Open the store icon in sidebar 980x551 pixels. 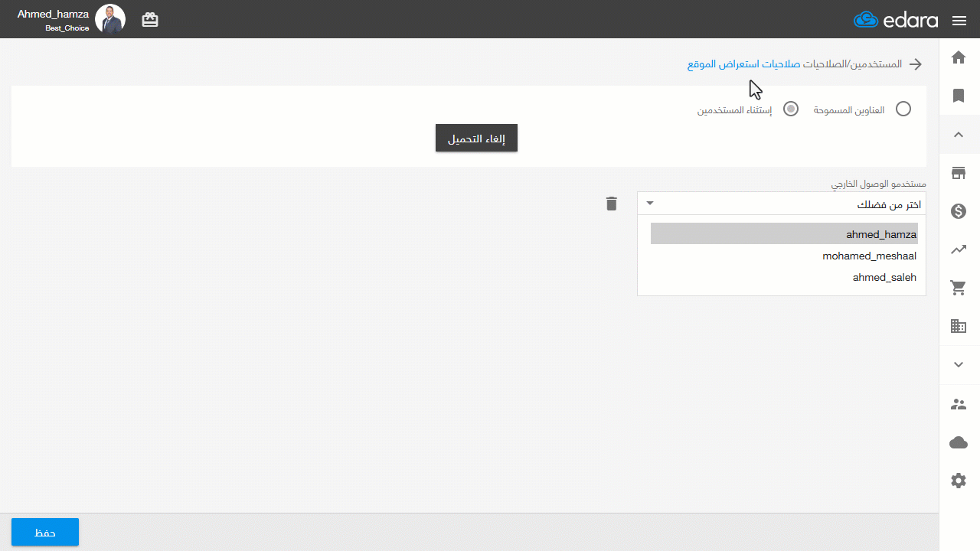click(x=959, y=173)
